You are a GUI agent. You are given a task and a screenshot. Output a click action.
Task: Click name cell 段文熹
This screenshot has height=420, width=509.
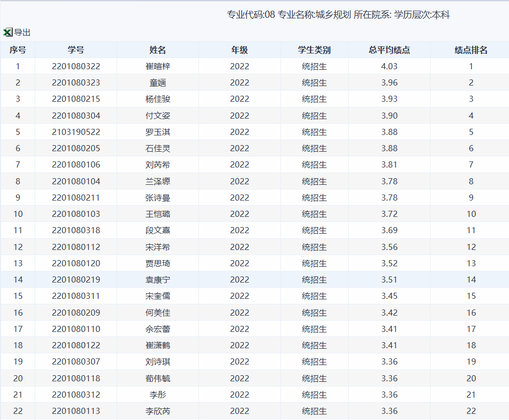pyautogui.click(x=158, y=230)
